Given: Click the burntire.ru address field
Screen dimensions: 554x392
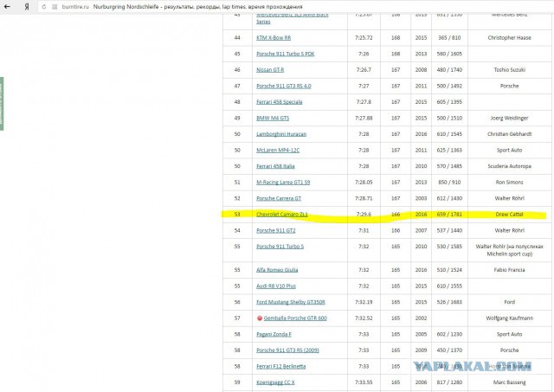Looking at the screenshot, I should tap(295, 7).
